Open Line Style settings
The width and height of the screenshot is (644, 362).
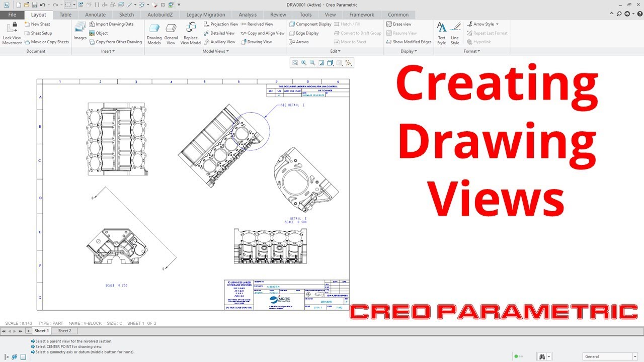coord(455,33)
